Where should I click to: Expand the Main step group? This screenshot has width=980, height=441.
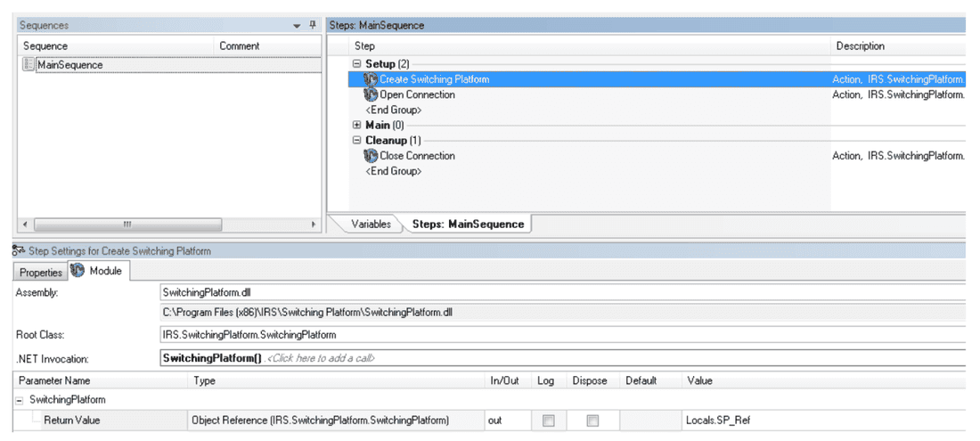click(x=357, y=125)
